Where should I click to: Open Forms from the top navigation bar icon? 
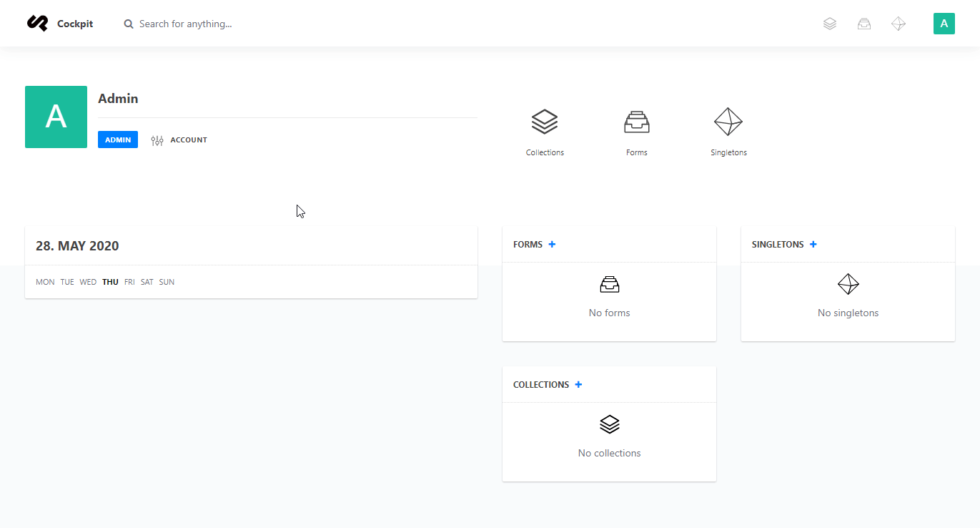tap(864, 24)
